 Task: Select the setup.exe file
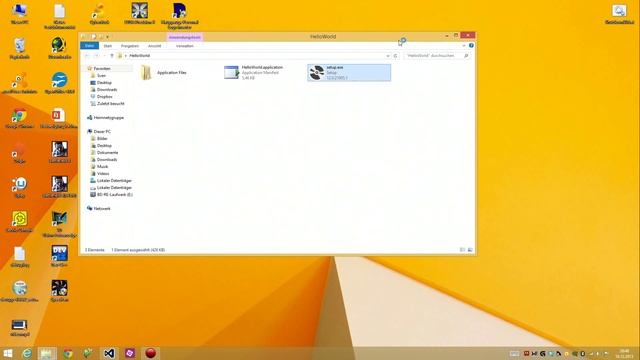[x=349, y=73]
